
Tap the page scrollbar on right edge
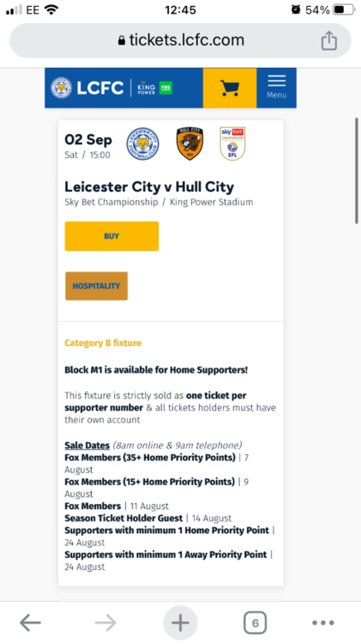point(356,171)
